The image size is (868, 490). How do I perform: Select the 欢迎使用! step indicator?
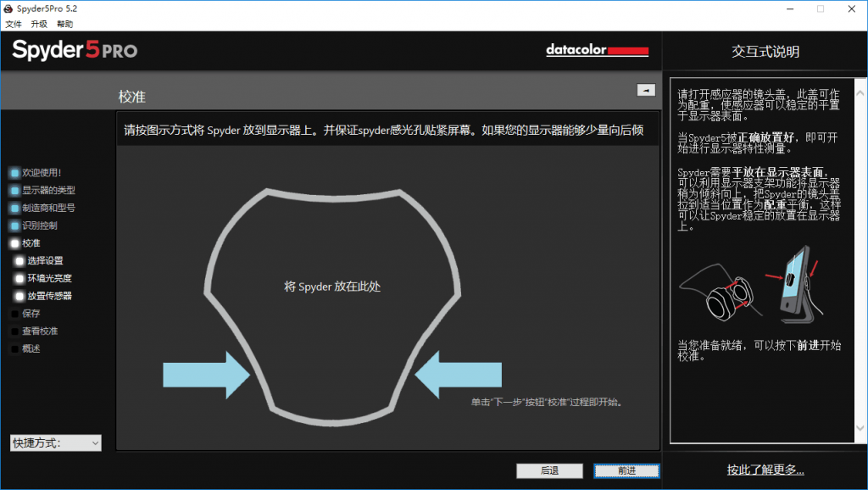click(15, 173)
